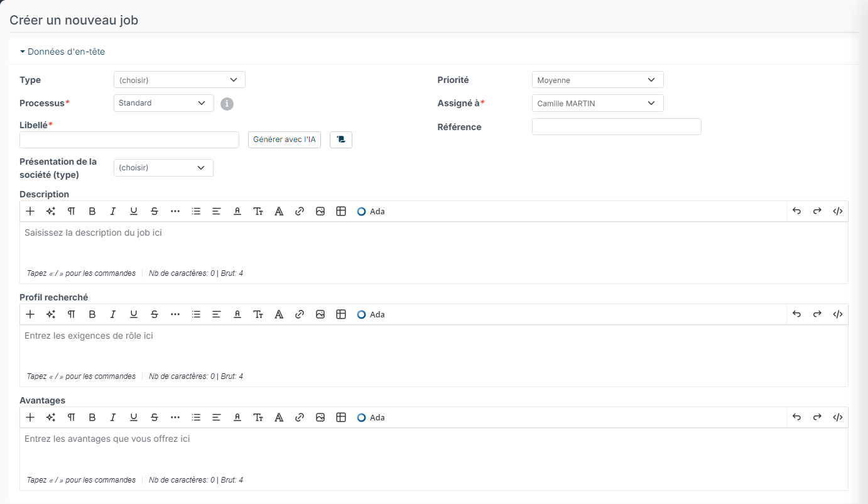This screenshot has width=868, height=504.
Task: Insert table in Profil recherché editor
Action: (x=341, y=314)
